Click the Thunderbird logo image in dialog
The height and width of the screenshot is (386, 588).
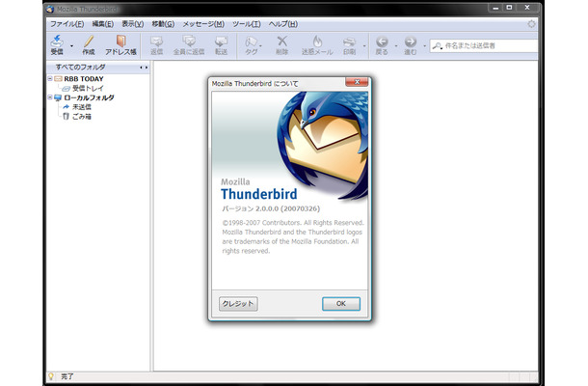(323, 145)
